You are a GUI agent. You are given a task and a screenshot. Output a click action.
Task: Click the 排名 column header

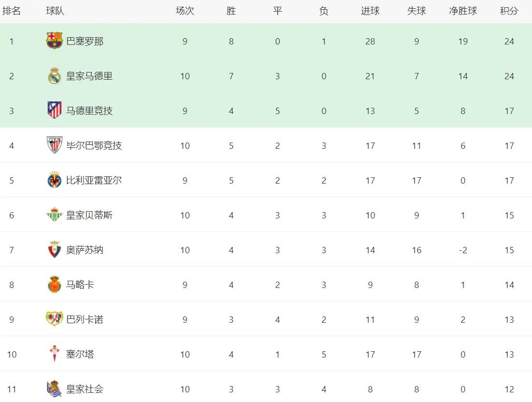coord(12,11)
